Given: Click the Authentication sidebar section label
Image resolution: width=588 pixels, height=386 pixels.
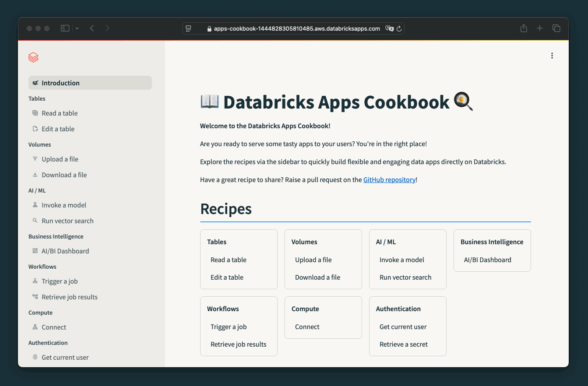Looking at the screenshot, I should tap(48, 343).
